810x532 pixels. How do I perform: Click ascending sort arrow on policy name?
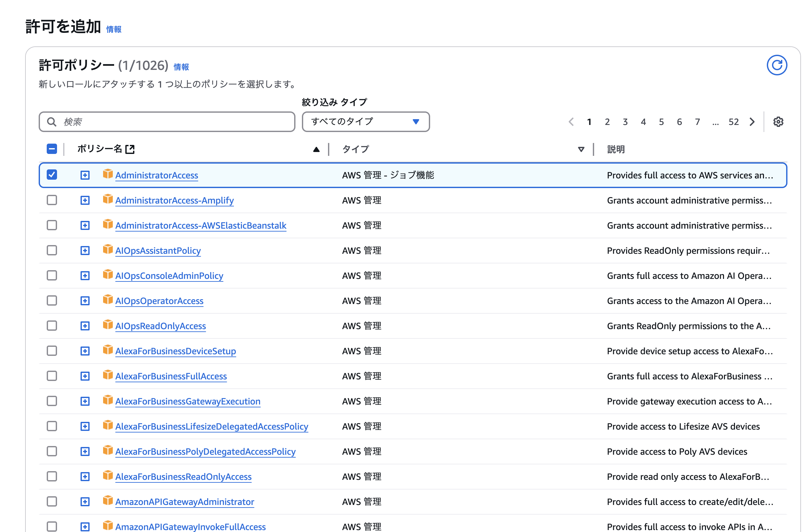coord(316,149)
